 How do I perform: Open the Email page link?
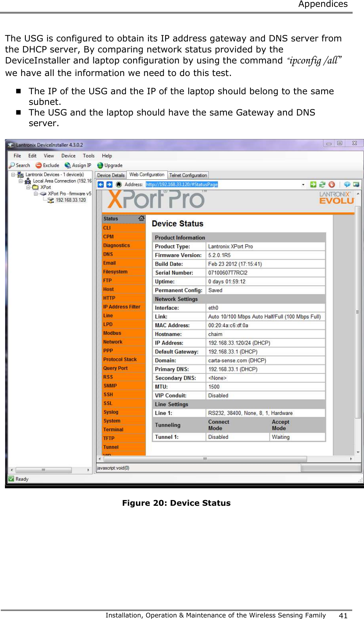pos(109,263)
